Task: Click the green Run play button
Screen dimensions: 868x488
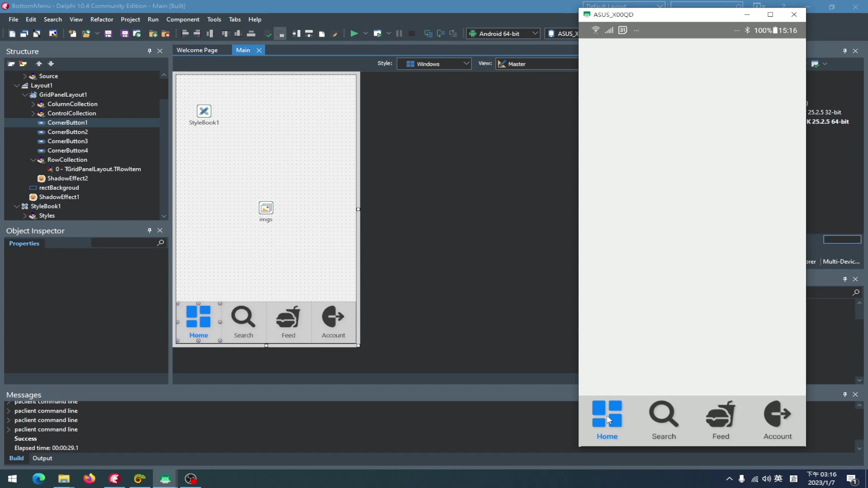Action: [354, 33]
